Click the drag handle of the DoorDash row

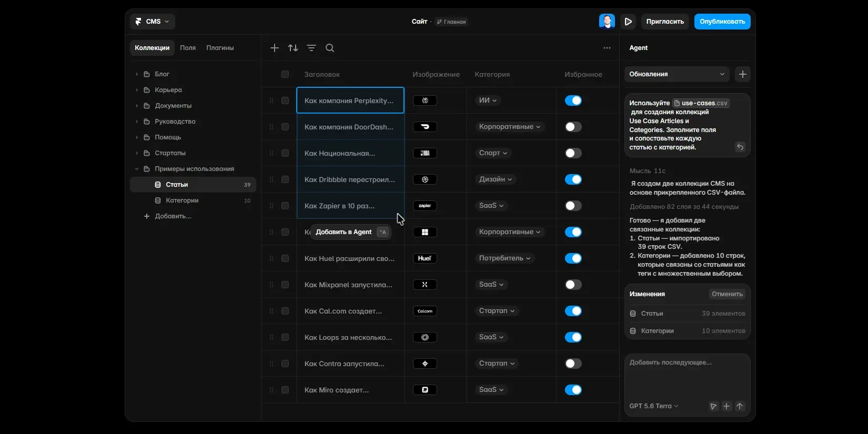coord(271,127)
